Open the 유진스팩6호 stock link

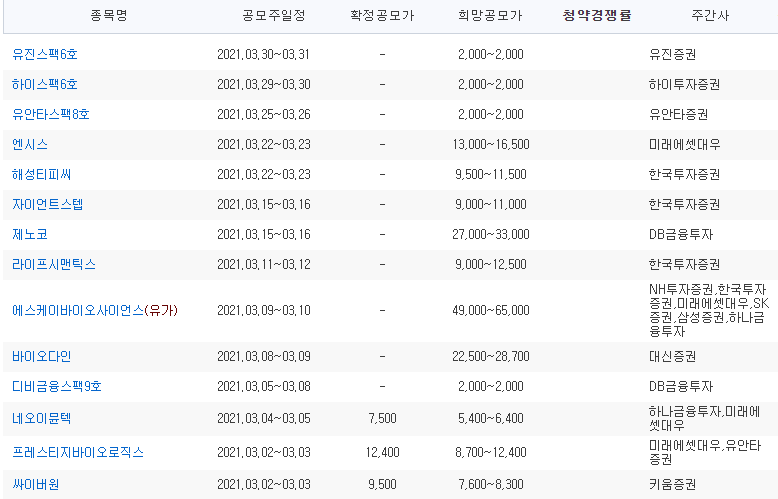(x=45, y=54)
